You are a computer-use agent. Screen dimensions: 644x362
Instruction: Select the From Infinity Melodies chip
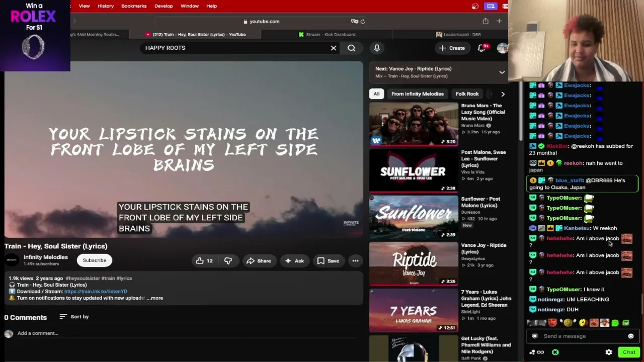[418, 94]
